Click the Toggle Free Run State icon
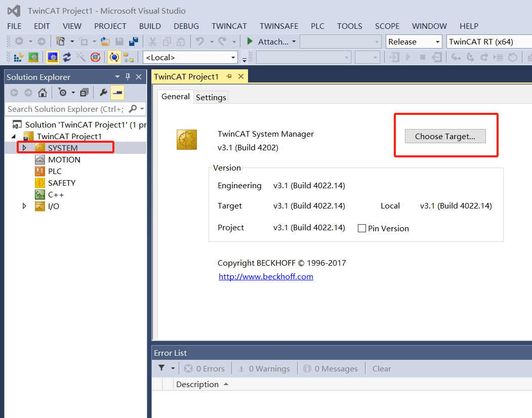 click(95, 57)
